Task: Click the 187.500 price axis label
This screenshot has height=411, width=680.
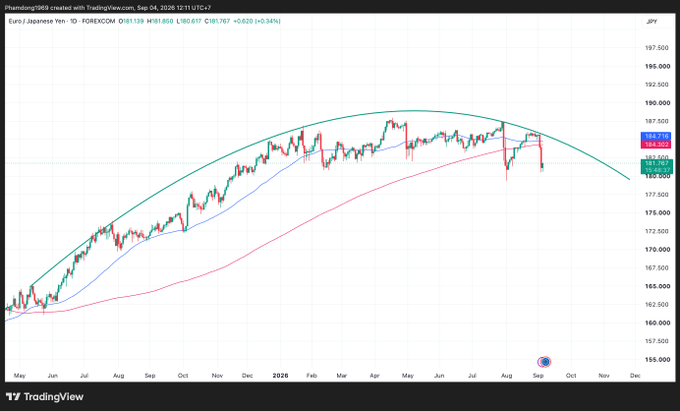Action: tap(657, 121)
